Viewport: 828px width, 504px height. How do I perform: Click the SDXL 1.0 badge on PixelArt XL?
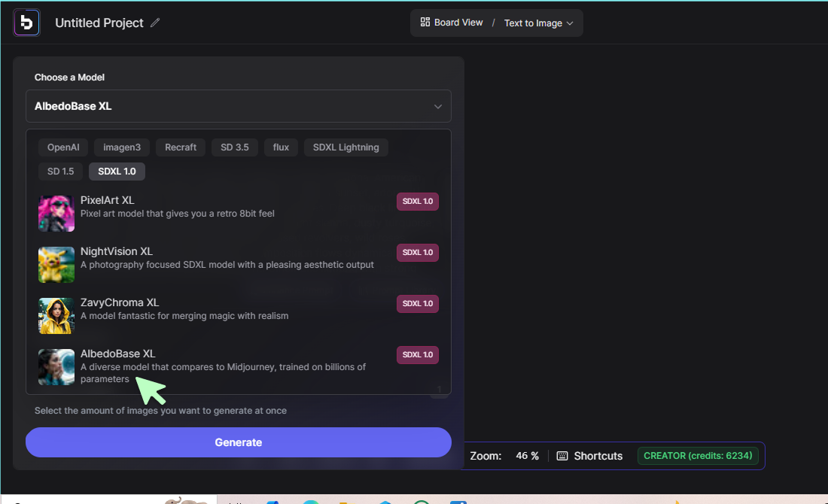pos(418,201)
